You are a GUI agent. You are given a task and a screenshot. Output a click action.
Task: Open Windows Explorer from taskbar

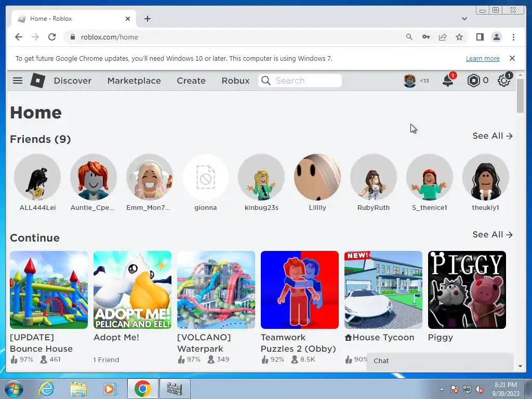78,389
